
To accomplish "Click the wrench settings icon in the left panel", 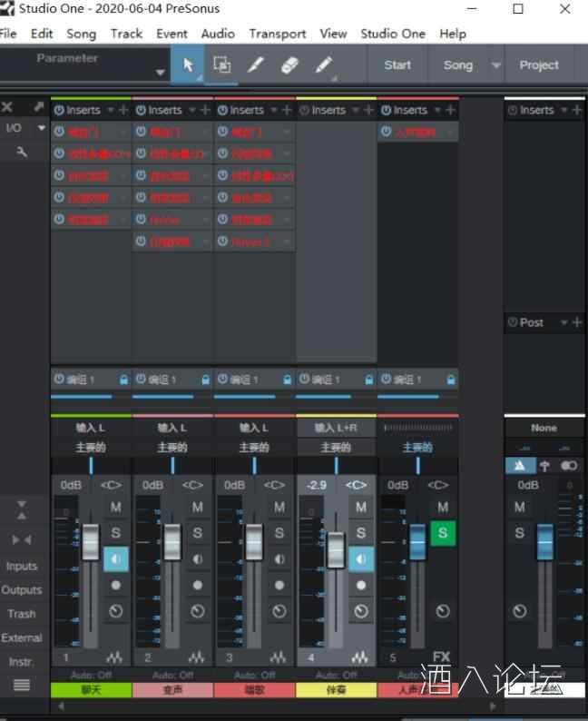I will [x=22, y=152].
